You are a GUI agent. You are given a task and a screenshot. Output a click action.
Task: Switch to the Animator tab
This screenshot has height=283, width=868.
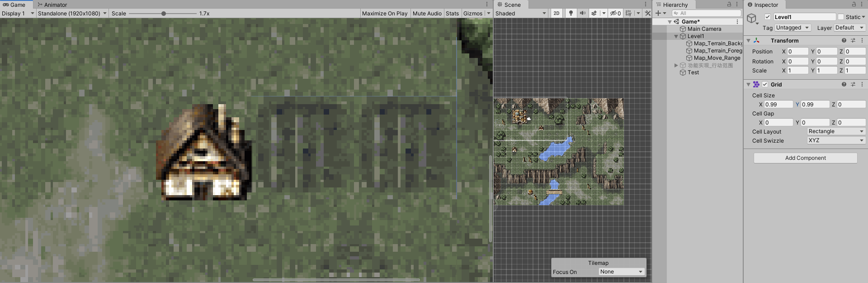click(x=52, y=5)
